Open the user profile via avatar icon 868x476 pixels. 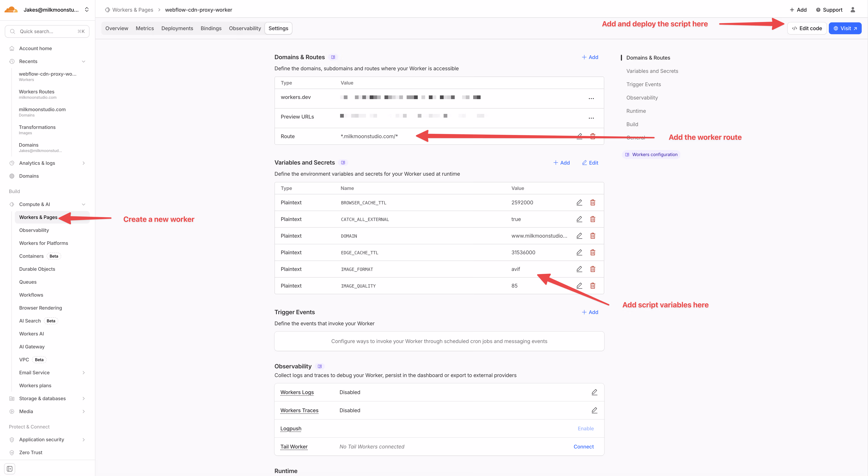pyautogui.click(x=853, y=10)
